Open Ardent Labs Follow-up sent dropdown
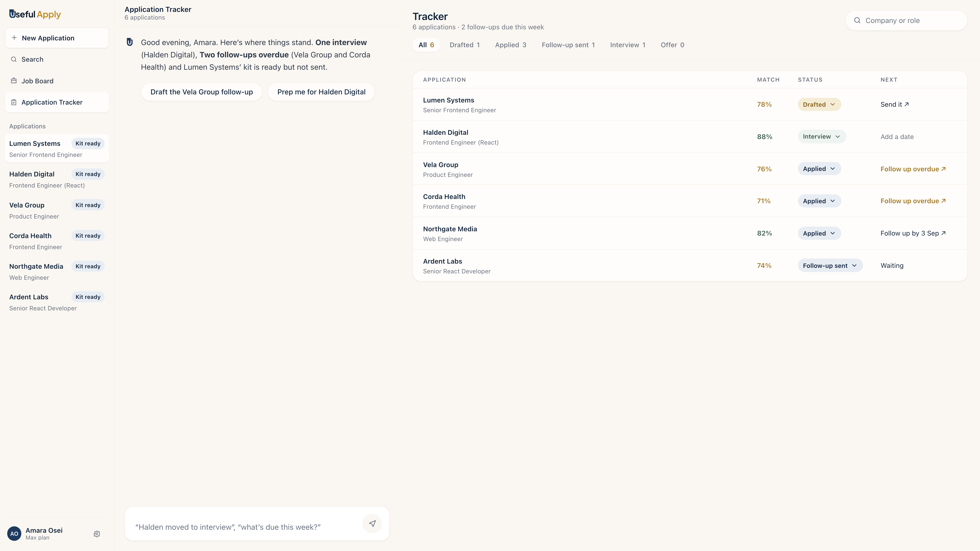Screen dimensions: 980x551 coord(830,266)
